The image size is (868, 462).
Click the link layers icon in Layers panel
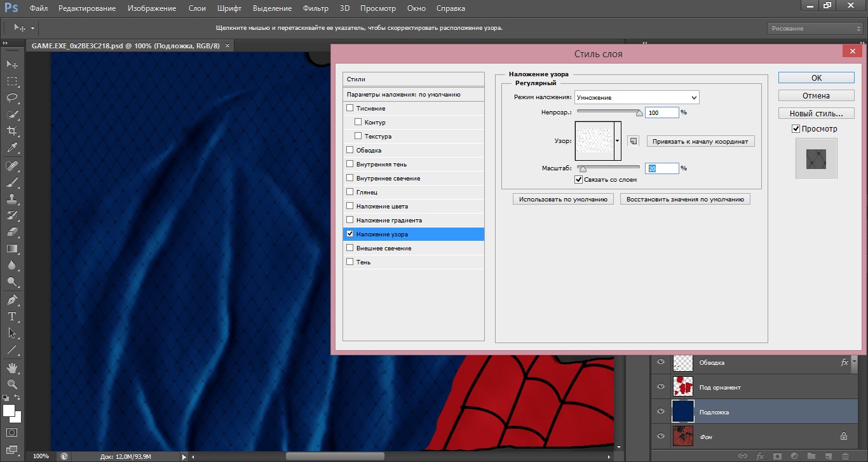point(742,456)
